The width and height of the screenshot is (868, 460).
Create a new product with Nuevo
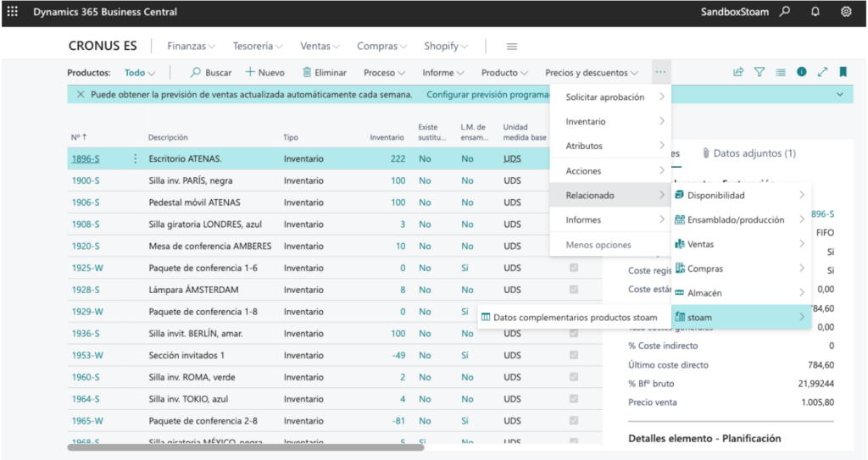coord(264,73)
